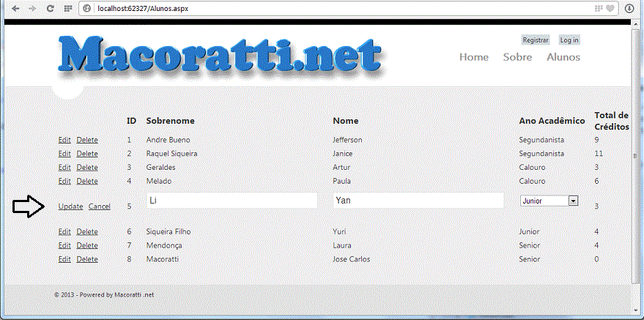Click the Log in link
This screenshot has height=320, width=644.
(569, 40)
